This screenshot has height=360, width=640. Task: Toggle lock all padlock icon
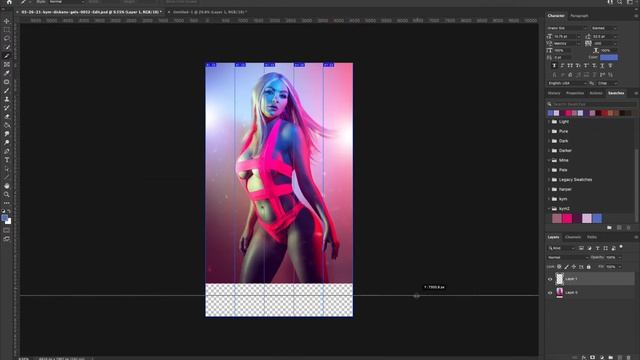(x=589, y=267)
